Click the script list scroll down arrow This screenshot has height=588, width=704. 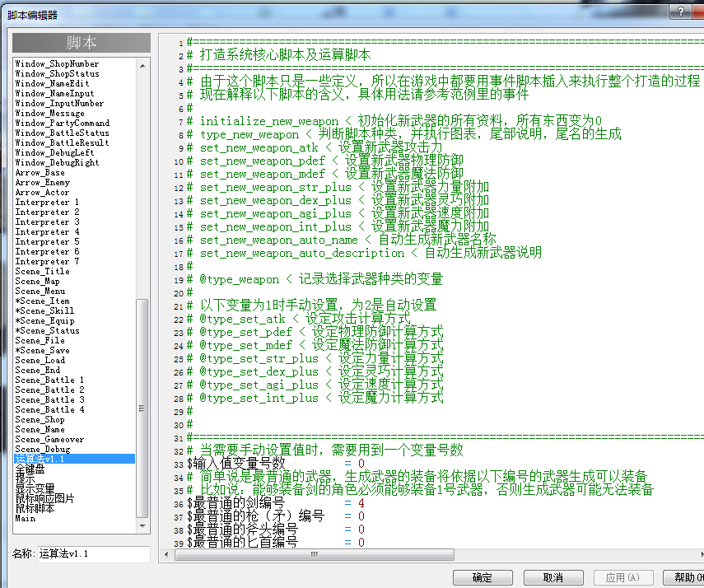point(142,525)
